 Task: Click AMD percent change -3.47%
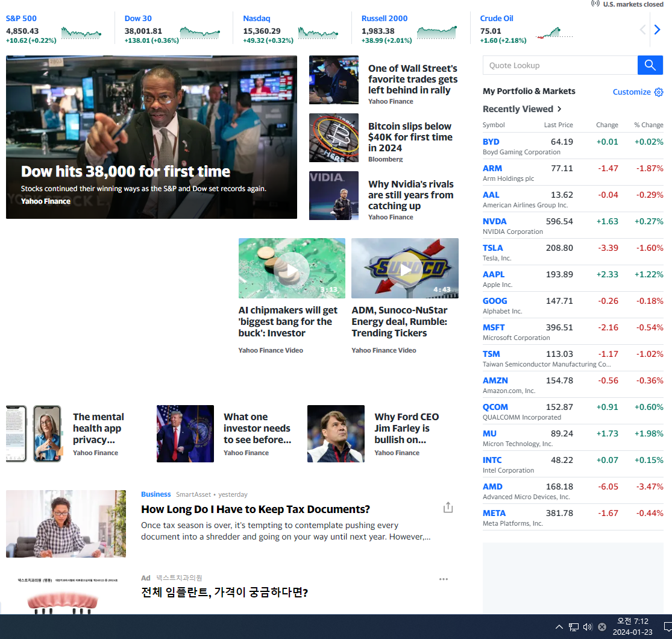tap(650, 487)
